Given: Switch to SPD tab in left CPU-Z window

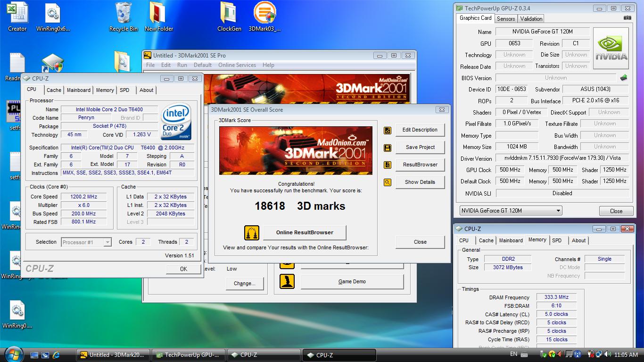Looking at the screenshot, I should pyautogui.click(x=124, y=90).
